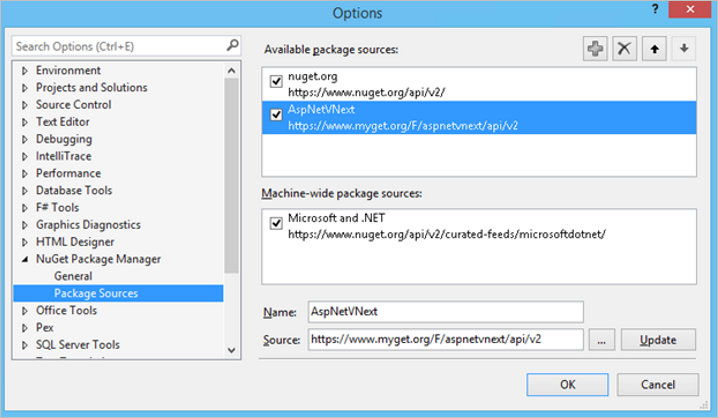This screenshot has width=718, height=418.
Task: Click the browse ellipsis button
Action: (x=602, y=340)
